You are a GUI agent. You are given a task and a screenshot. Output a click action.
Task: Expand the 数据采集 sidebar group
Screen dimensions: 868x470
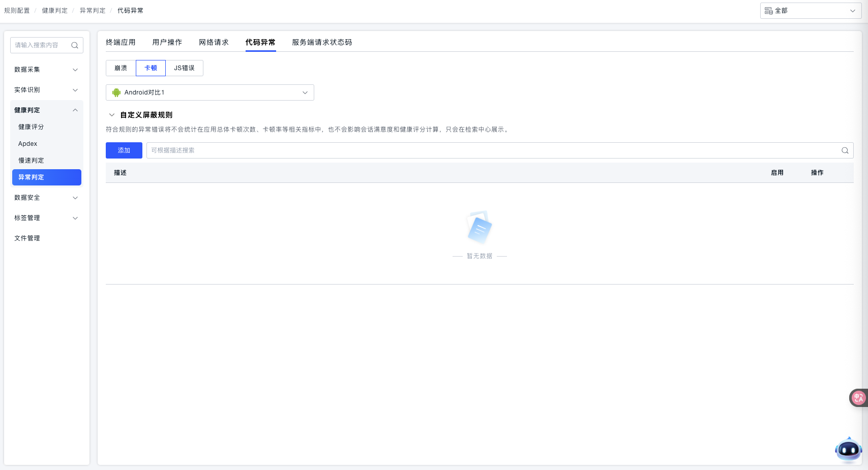(46, 70)
